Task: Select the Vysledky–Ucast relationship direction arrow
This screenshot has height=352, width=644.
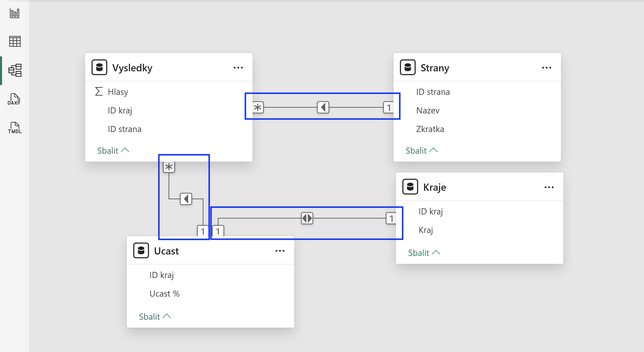Action: coord(186,199)
